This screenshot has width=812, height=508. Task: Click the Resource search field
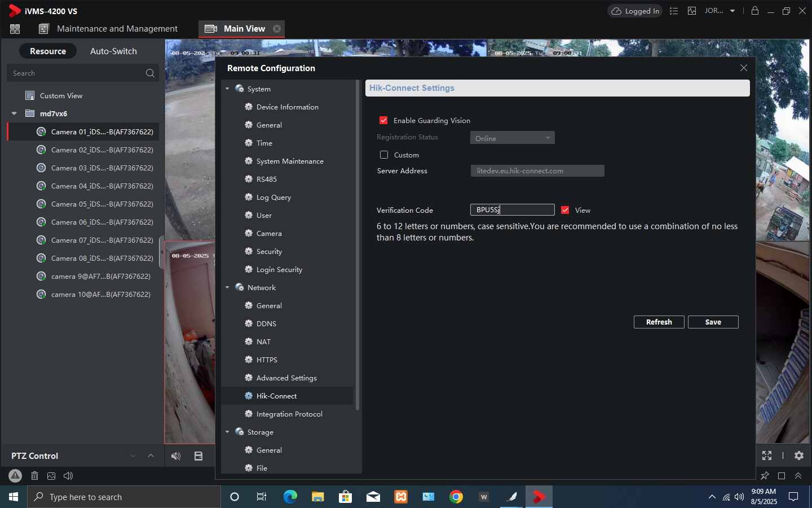tap(83, 73)
